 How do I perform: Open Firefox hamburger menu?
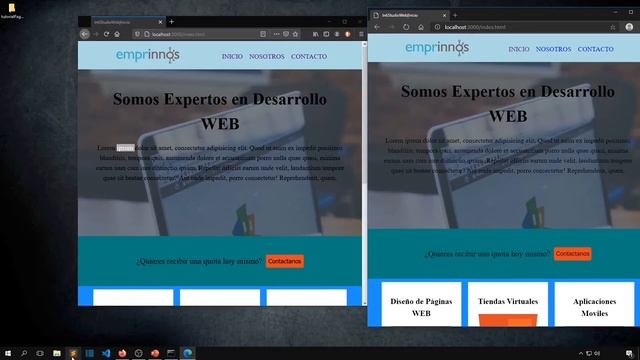coord(361,34)
